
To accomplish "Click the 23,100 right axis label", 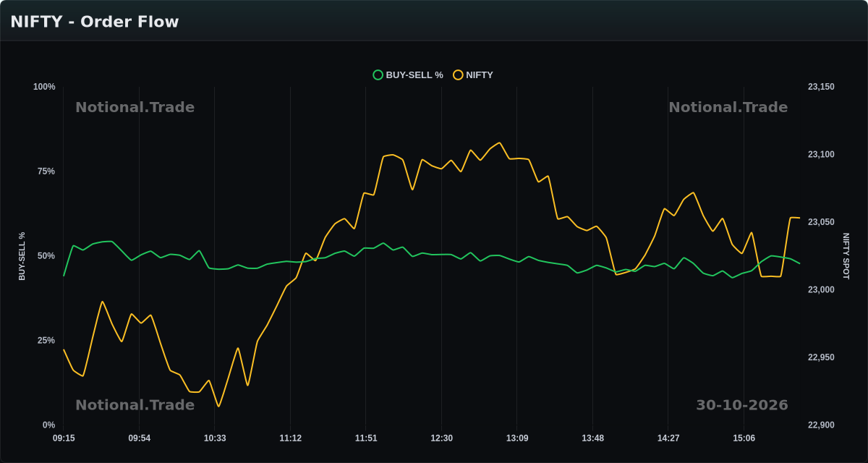I will (821, 155).
